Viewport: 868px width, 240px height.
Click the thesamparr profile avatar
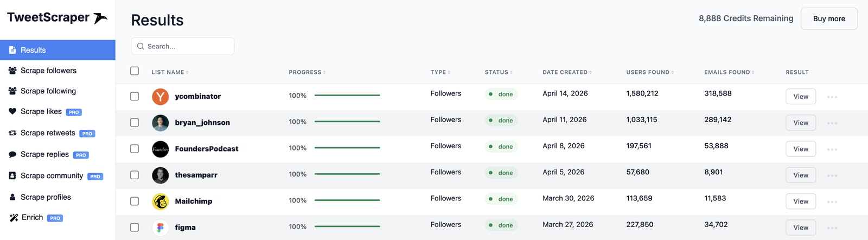click(x=160, y=175)
